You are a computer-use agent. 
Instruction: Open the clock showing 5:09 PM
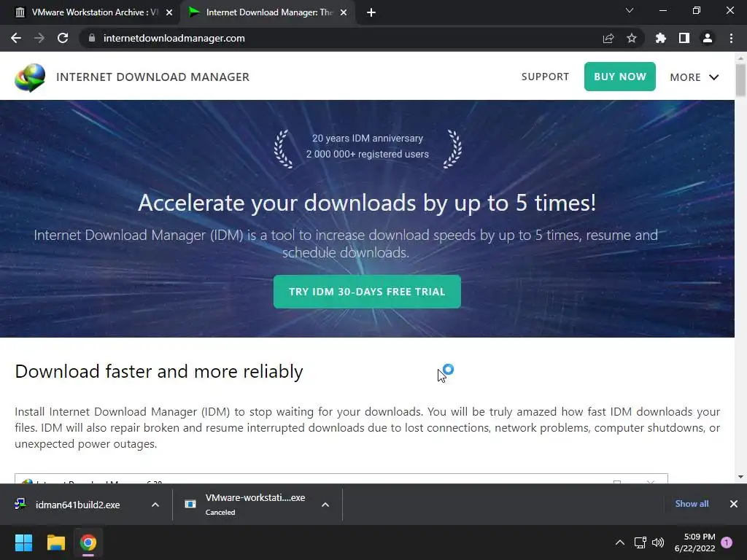(695, 542)
